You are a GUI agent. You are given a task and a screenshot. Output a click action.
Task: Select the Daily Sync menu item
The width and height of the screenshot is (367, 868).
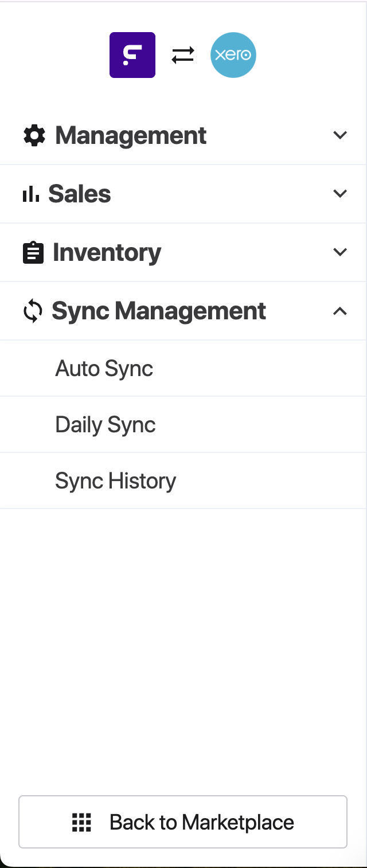(106, 425)
